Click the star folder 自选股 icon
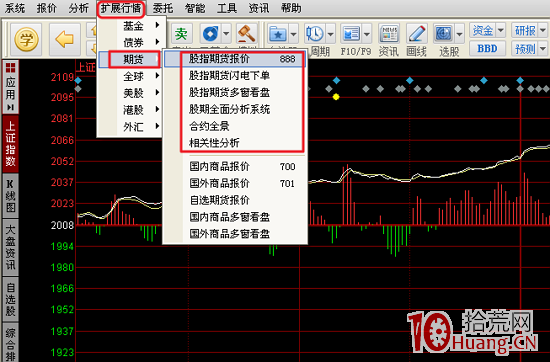The height and width of the screenshot is (362, 550). click(x=277, y=34)
